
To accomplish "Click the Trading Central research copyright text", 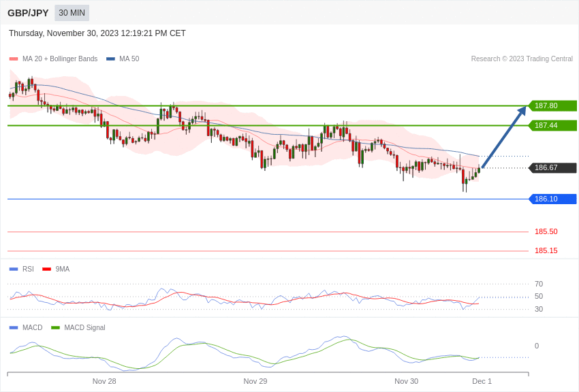I will tap(522, 59).
